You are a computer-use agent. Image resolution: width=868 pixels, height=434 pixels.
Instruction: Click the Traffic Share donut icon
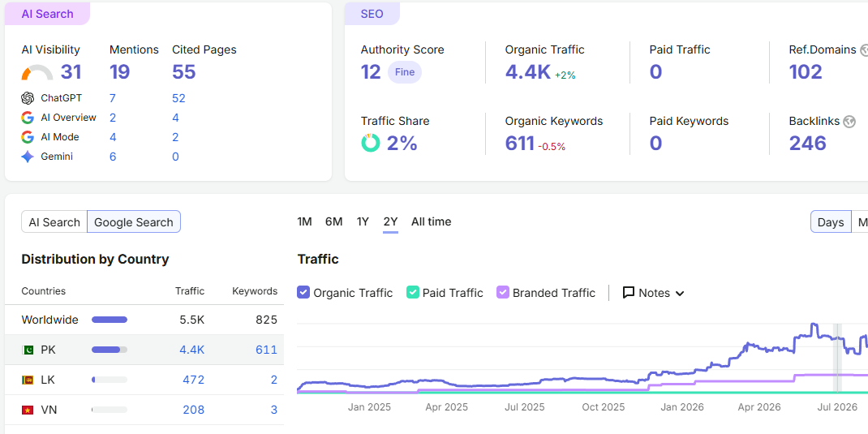[x=371, y=143]
